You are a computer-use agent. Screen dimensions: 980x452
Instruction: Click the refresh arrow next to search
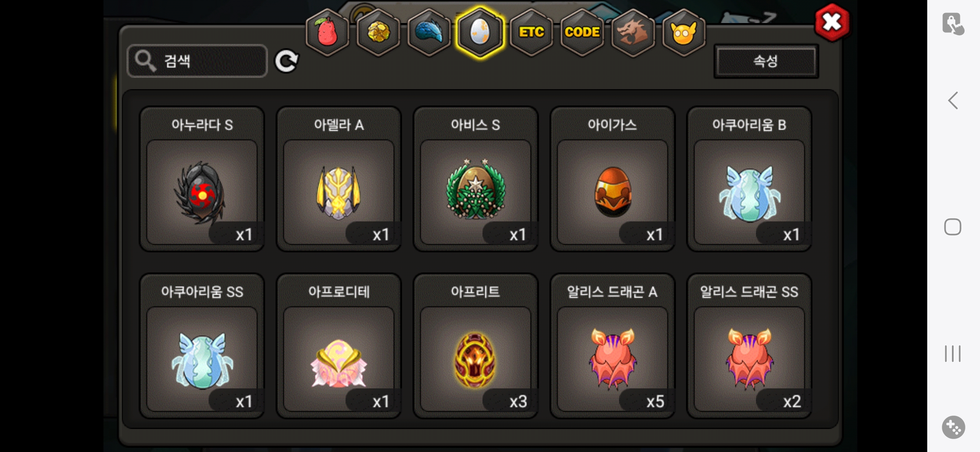[x=286, y=61]
